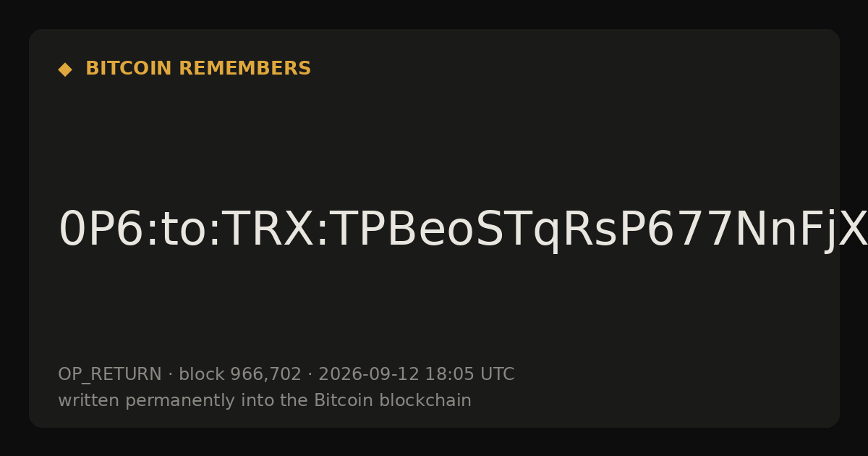Click the "written permanently" caption line
868x456 pixels.
[x=265, y=400]
